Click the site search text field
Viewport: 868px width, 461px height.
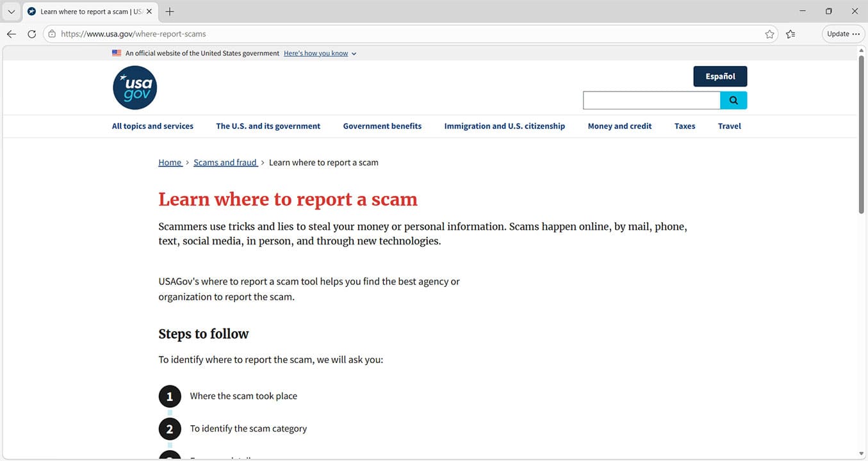[651, 101]
